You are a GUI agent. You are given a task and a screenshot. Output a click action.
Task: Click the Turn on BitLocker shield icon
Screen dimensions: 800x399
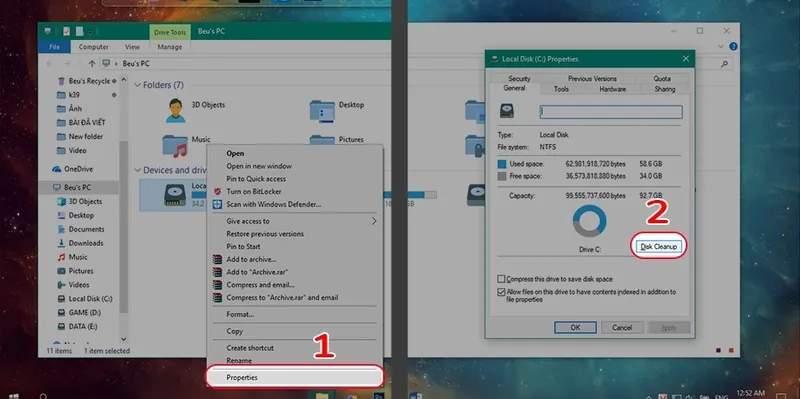[218, 192]
